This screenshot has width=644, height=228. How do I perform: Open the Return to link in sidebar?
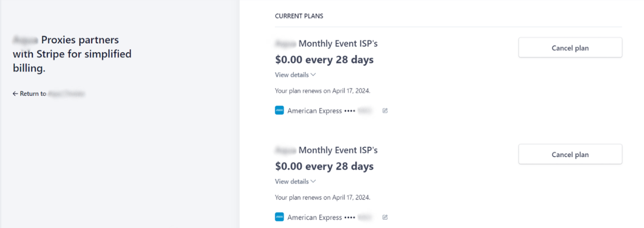49,94
